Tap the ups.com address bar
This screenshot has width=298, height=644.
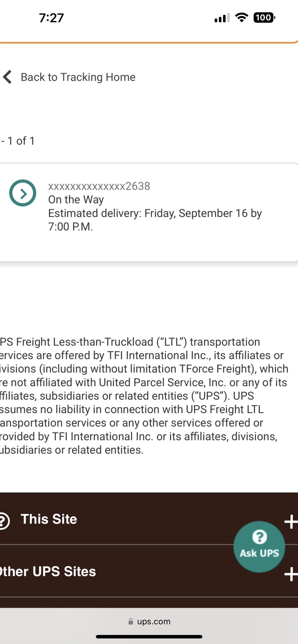pyautogui.click(x=154, y=621)
